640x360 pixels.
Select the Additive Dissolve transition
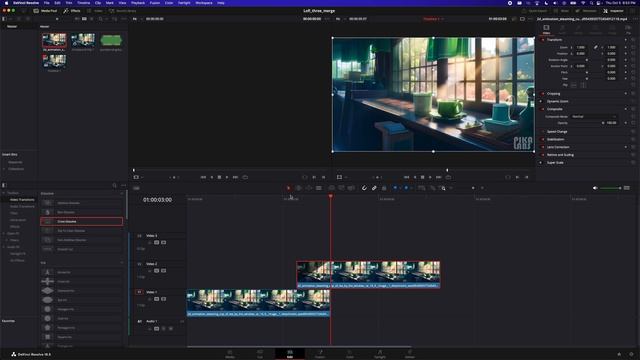point(82,203)
